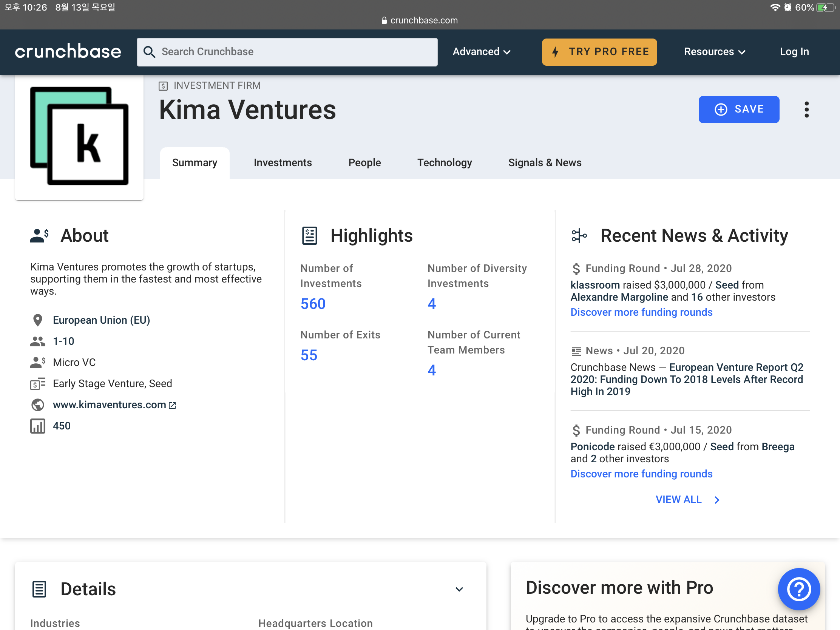
Task: Click the location pin icon
Action: coord(38,320)
